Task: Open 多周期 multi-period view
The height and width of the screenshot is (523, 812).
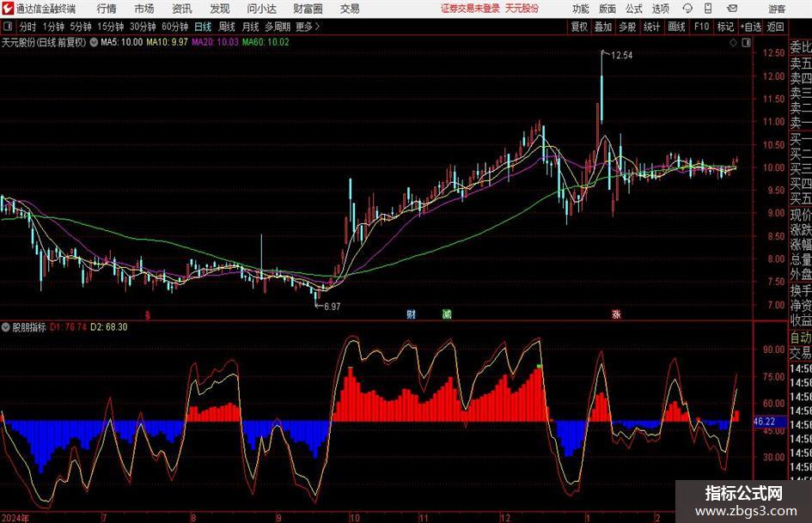Action: [278, 27]
